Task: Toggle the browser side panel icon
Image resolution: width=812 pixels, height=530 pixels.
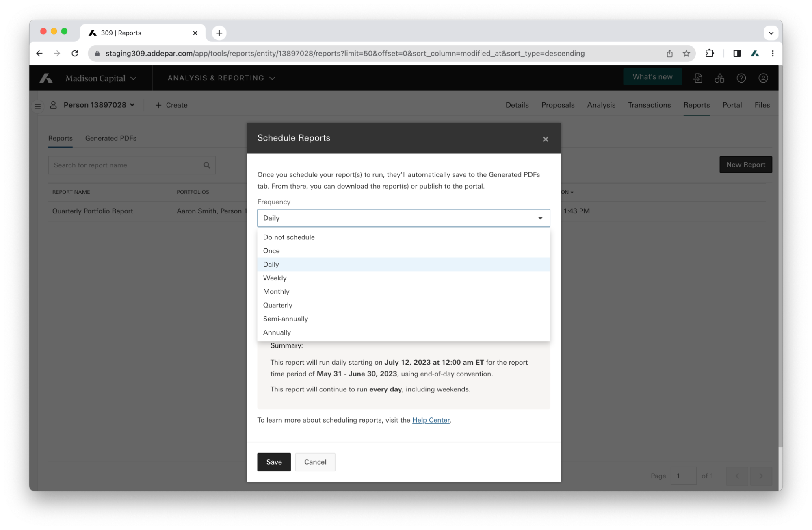Action: [736, 53]
